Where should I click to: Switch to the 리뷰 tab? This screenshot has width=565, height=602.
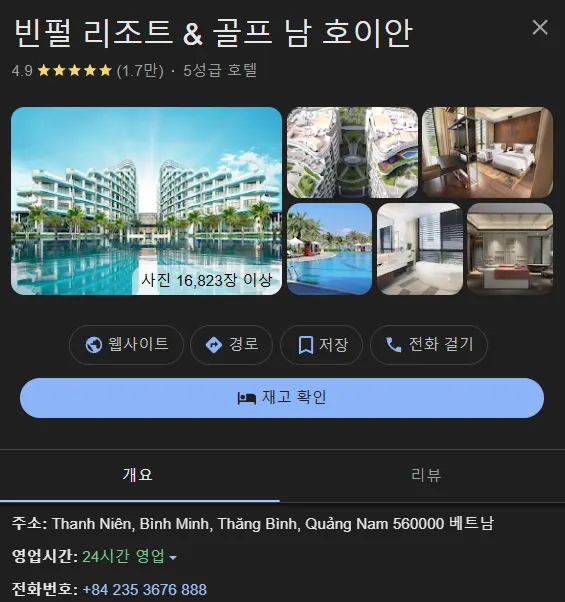coord(426,475)
